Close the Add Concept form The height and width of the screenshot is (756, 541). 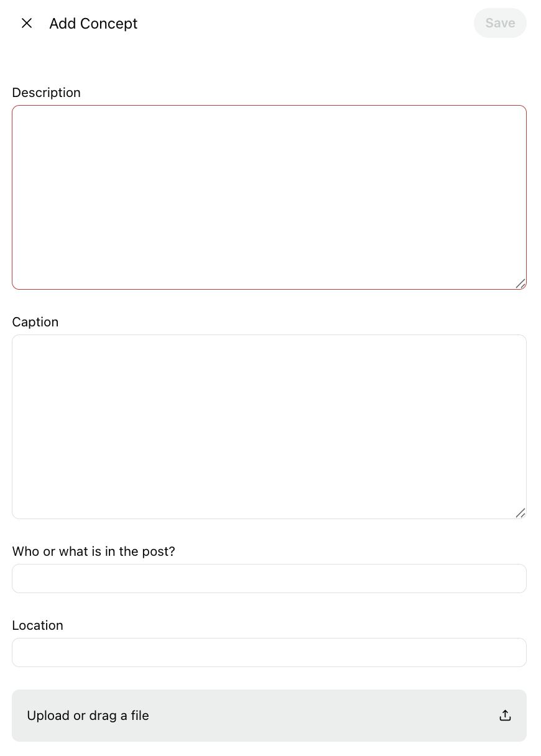tap(27, 23)
